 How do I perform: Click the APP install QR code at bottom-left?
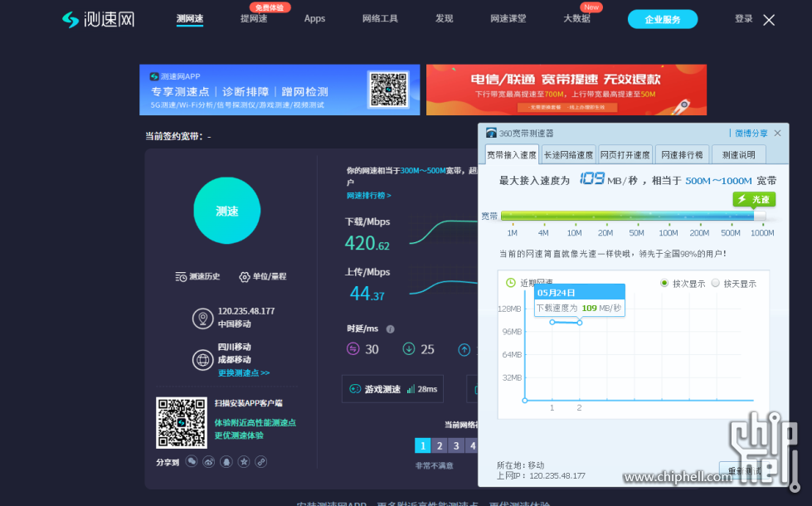182,422
